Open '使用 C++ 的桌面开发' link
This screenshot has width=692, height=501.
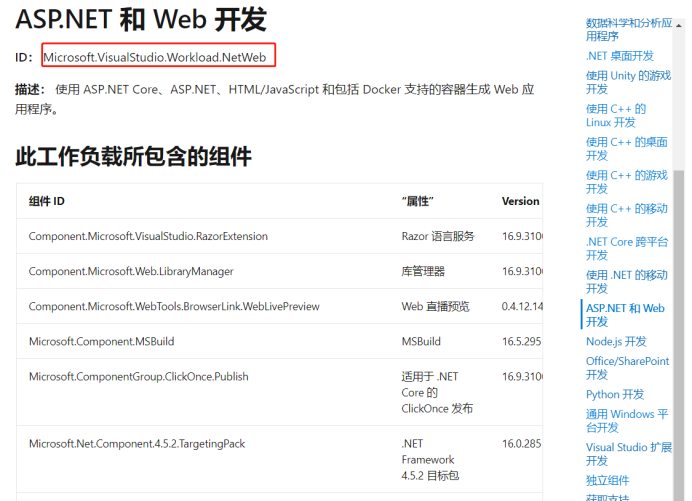[626, 149]
